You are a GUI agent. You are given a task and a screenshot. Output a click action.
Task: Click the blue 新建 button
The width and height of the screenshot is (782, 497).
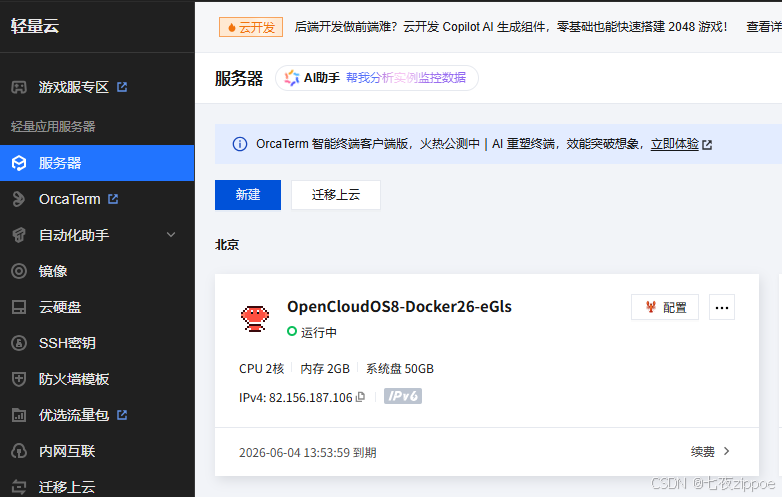tap(248, 195)
